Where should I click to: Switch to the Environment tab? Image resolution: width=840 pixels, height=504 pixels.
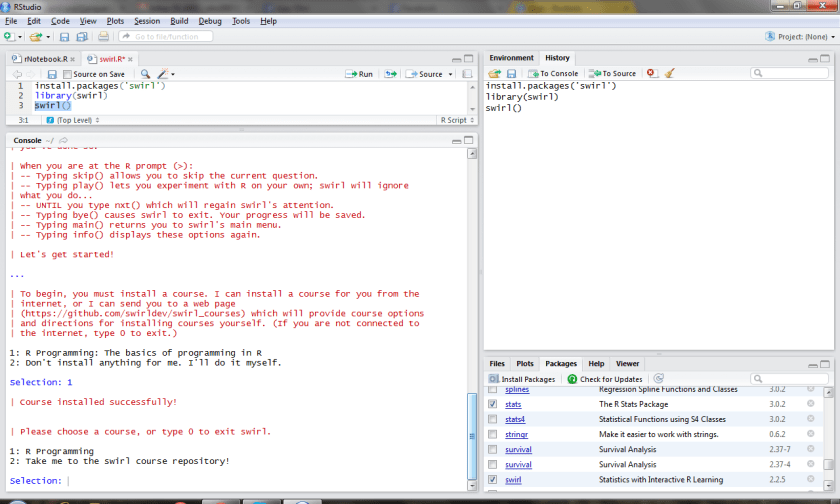(x=511, y=58)
